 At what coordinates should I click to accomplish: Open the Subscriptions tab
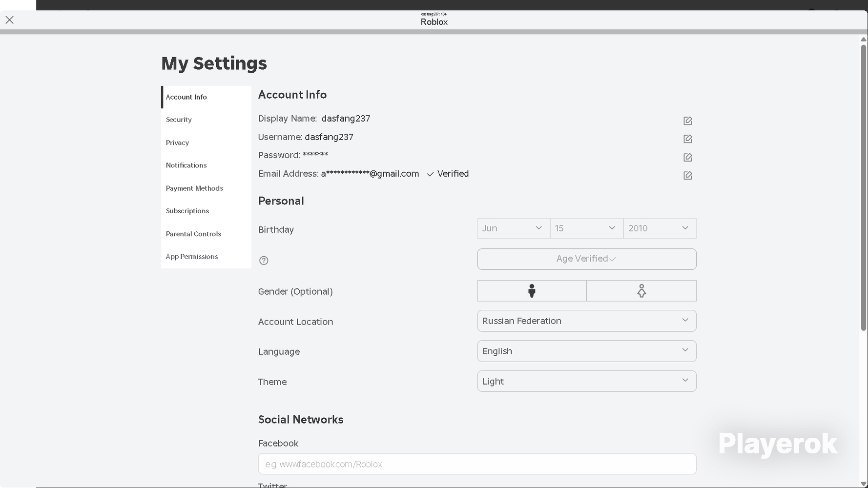pyautogui.click(x=206, y=211)
